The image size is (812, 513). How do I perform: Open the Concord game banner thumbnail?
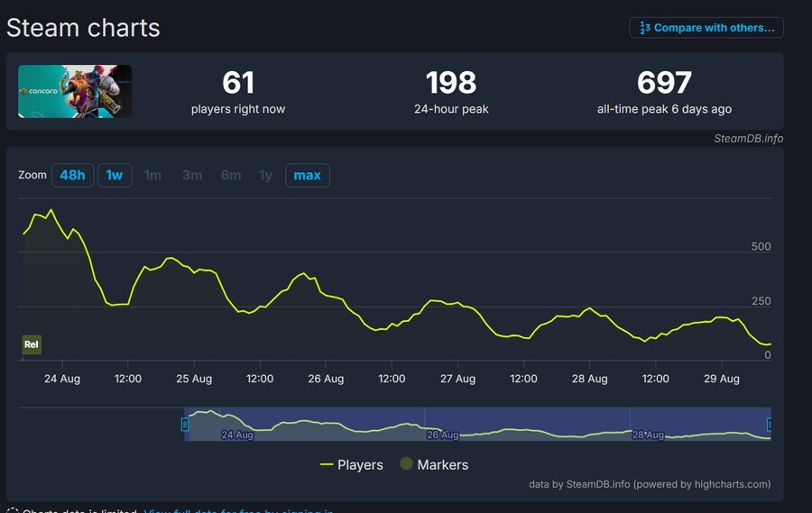(75, 92)
